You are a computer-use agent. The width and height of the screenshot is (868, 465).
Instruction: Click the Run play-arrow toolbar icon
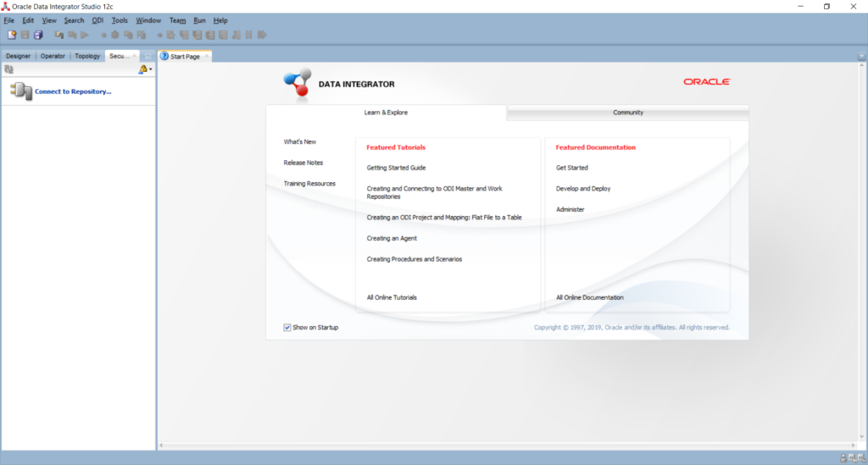(x=85, y=35)
